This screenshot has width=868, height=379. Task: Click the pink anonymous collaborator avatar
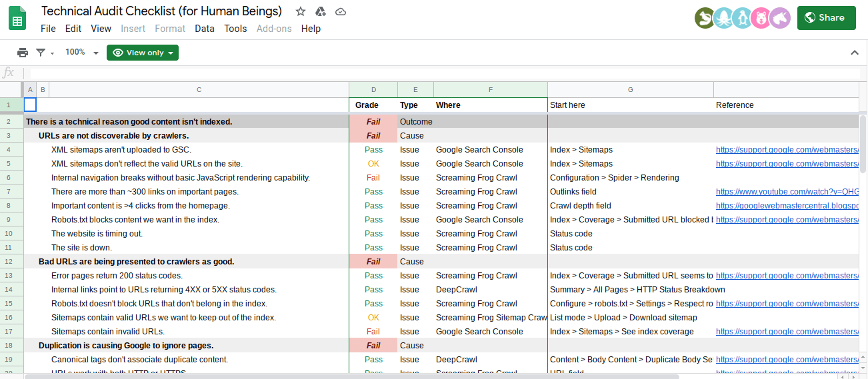pos(760,18)
